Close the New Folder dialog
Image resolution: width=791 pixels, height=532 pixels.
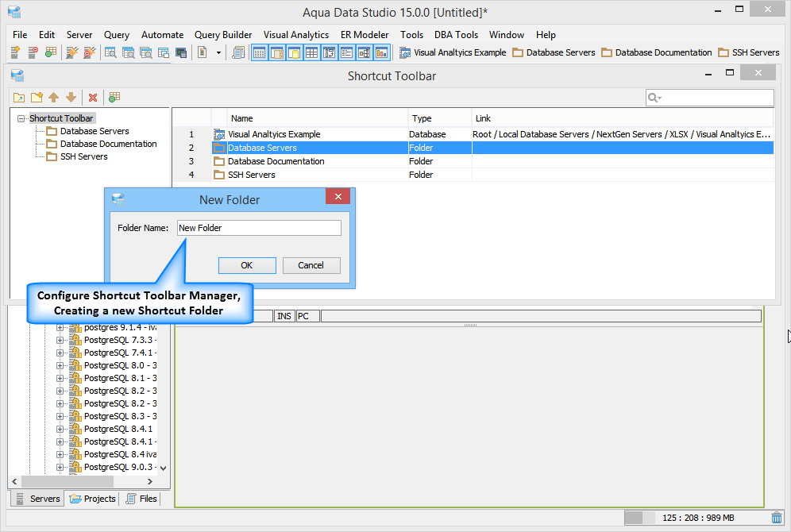coord(338,196)
